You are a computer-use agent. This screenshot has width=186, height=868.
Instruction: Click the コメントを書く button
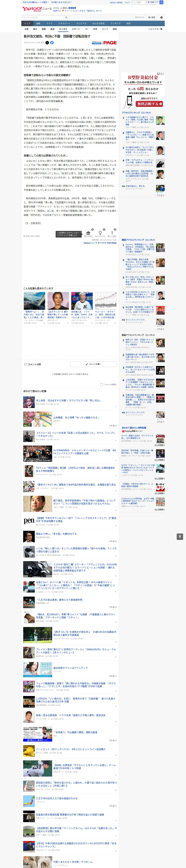93,364
